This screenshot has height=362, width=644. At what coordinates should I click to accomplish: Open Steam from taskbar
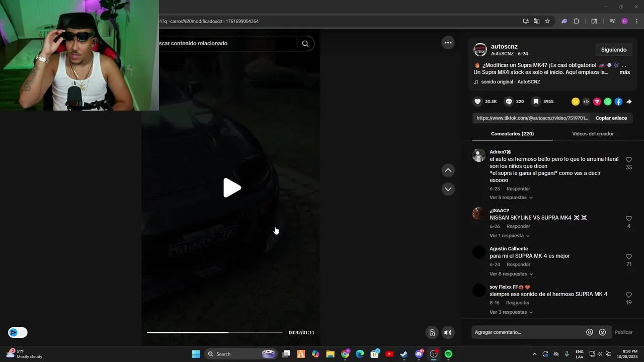pyautogui.click(x=404, y=354)
